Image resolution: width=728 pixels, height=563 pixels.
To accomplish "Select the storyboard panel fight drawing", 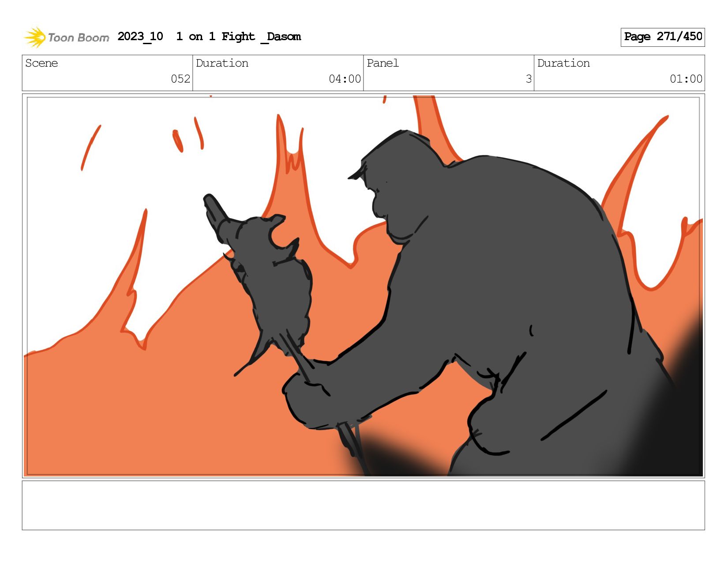I will pos(363,286).
